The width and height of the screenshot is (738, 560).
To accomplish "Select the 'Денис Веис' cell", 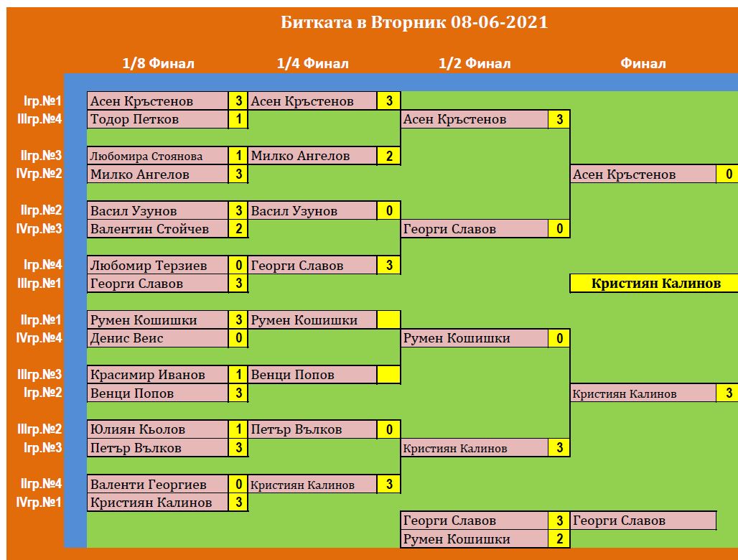I will tap(157, 338).
